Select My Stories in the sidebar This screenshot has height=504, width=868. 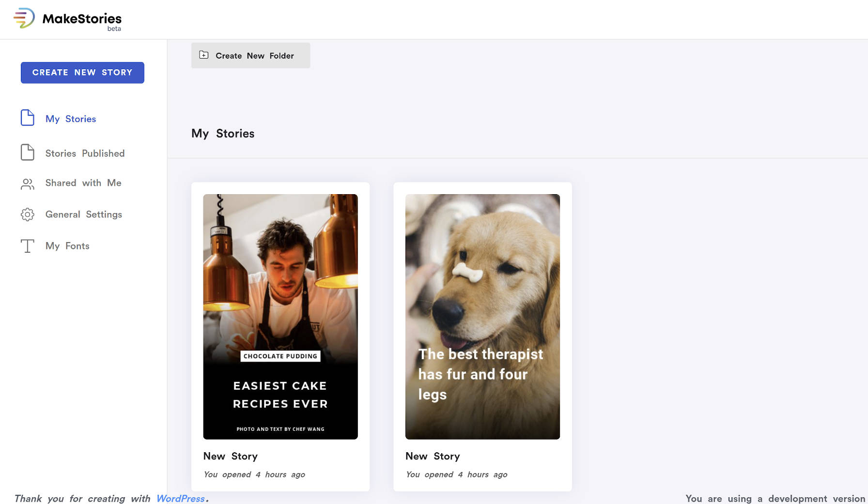tap(71, 119)
